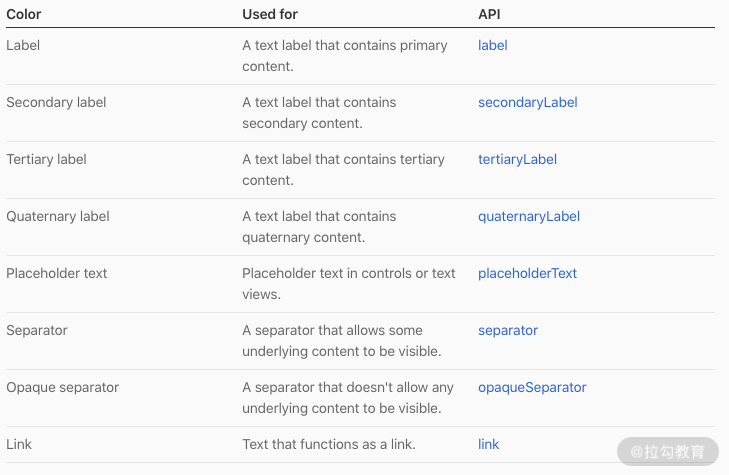This screenshot has height=475, width=729.
Task: Click the API column header
Action: (x=490, y=14)
